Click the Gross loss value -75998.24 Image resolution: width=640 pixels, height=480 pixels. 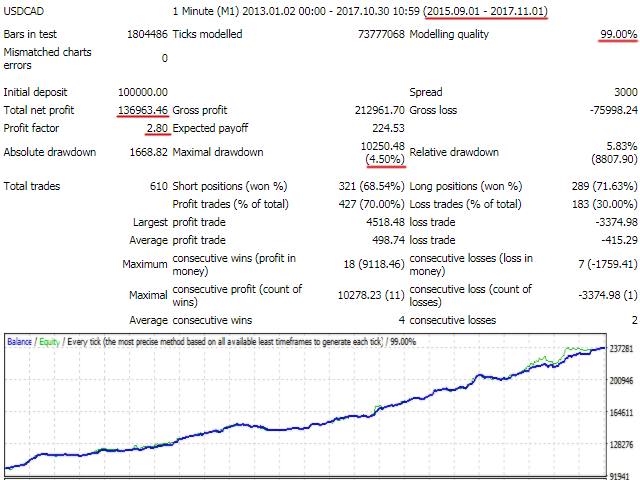point(613,110)
